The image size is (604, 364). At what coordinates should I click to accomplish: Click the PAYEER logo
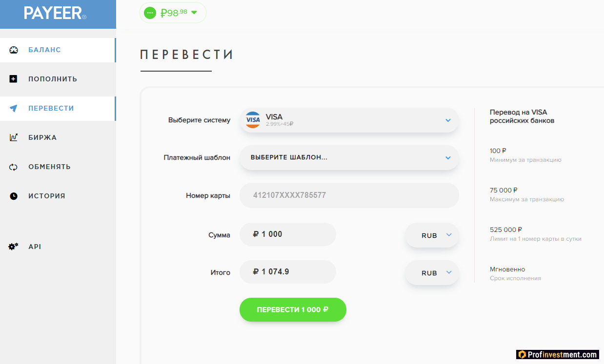(x=55, y=13)
